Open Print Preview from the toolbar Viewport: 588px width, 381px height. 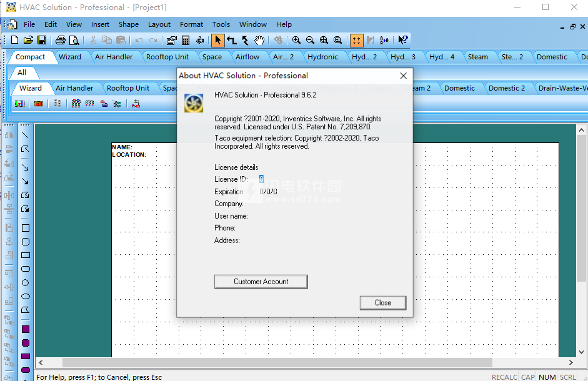click(x=74, y=40)
